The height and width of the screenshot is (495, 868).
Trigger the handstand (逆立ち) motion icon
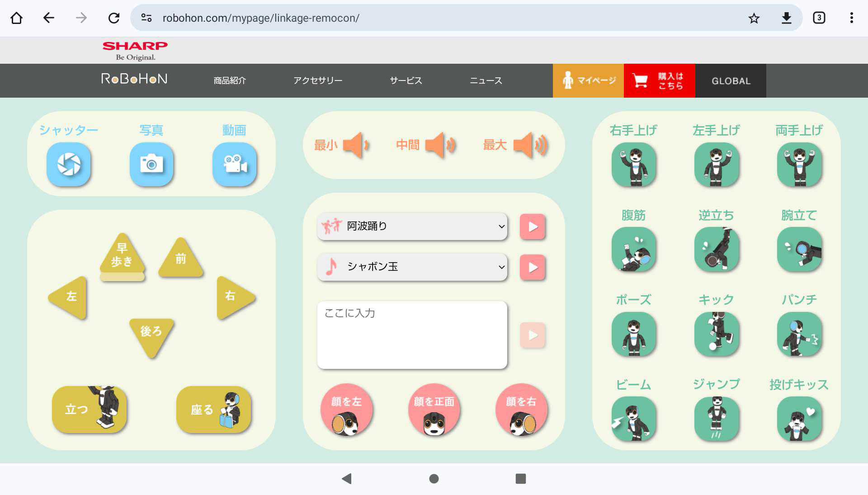(x=716, y=249)
